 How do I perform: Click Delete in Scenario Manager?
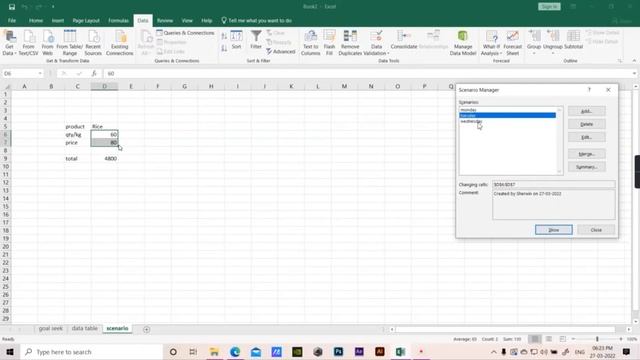[x=587, y=124]
